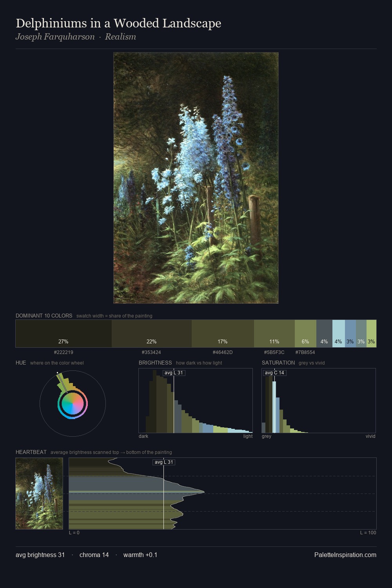392x588 pixels.
Task: Click the saturation histogram chart
Action: click(319, 401)
